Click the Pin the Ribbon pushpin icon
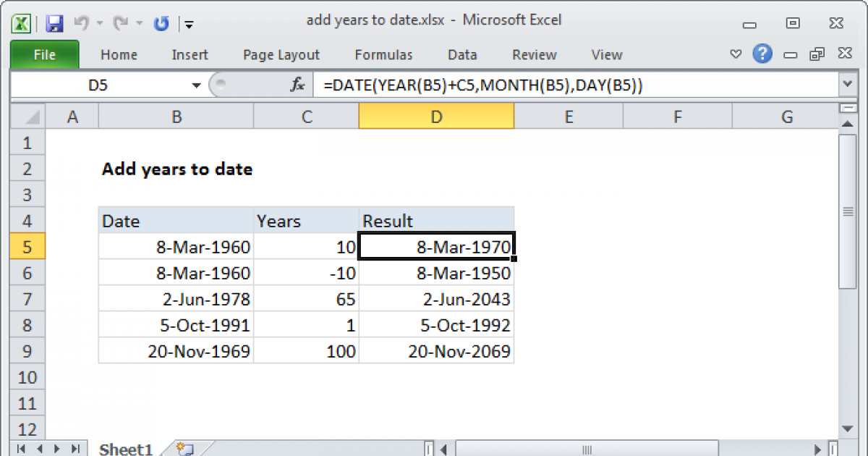The height and width of the screenshot is (456, 868). [x=736, y=54]
